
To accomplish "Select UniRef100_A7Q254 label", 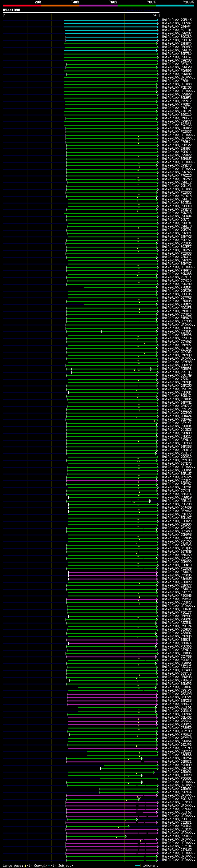I will click(177, 758).
